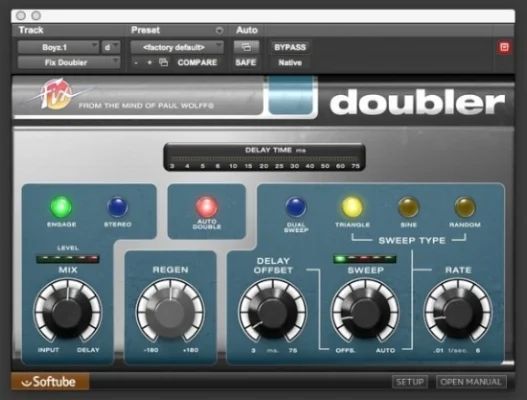The image size is (527, 400).
Task: Click the Native format label
Action: point(290,63)
